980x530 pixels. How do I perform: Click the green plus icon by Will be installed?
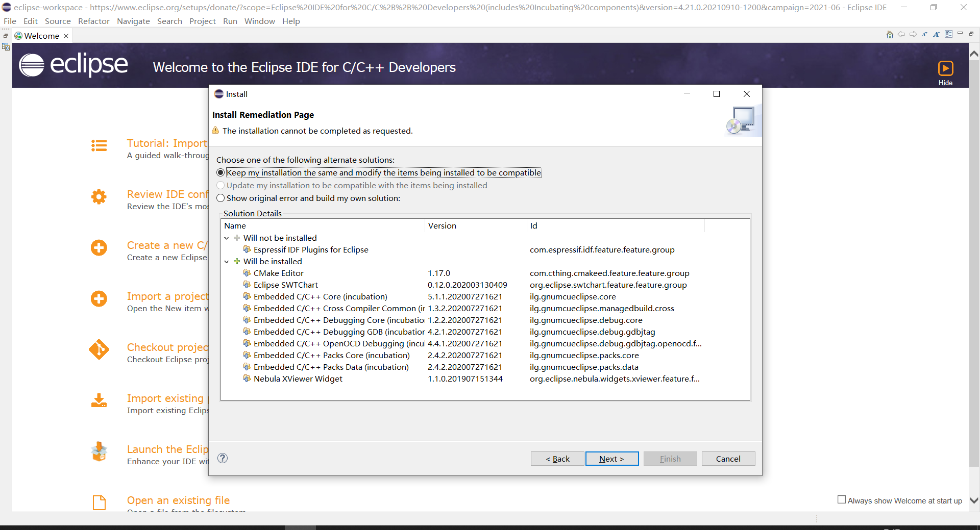pos(237,261)
